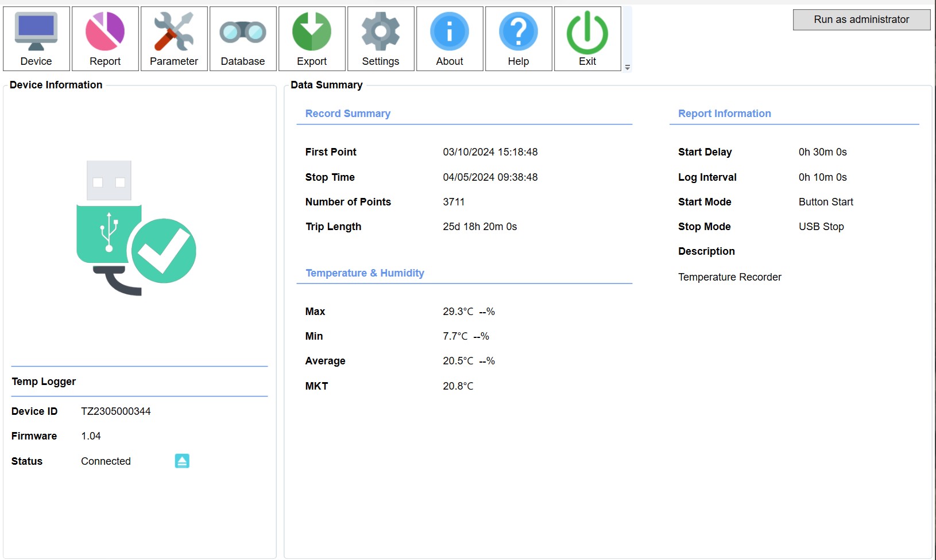Select Firmware version 1.04
The image size is (936, 560).
91,436
